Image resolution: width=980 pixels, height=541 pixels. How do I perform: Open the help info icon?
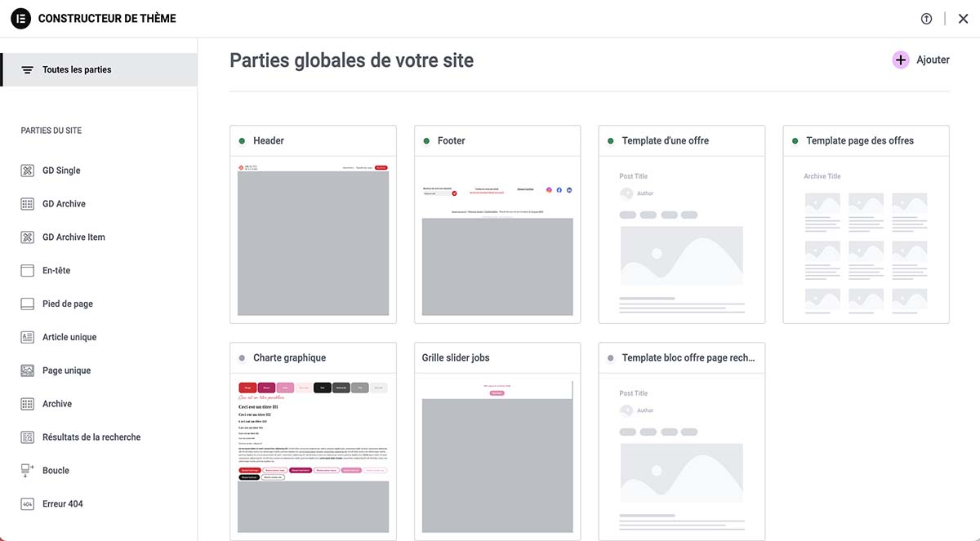pyautogui.click(x=926, y=19)
